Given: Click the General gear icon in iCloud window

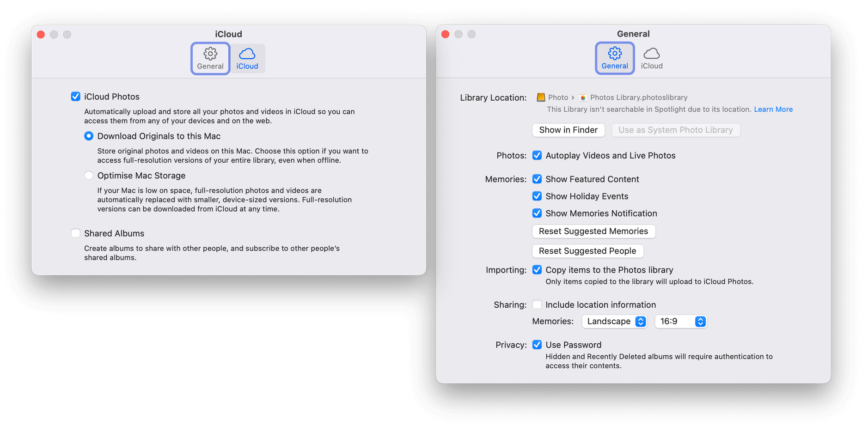Looking at the screenshot, I should (210, 54).
